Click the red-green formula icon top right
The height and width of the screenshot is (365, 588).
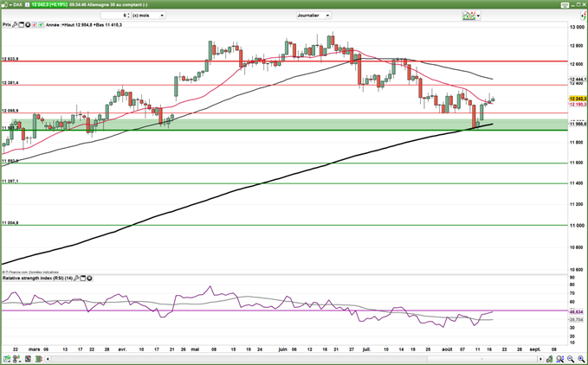(x=584, y=16)
